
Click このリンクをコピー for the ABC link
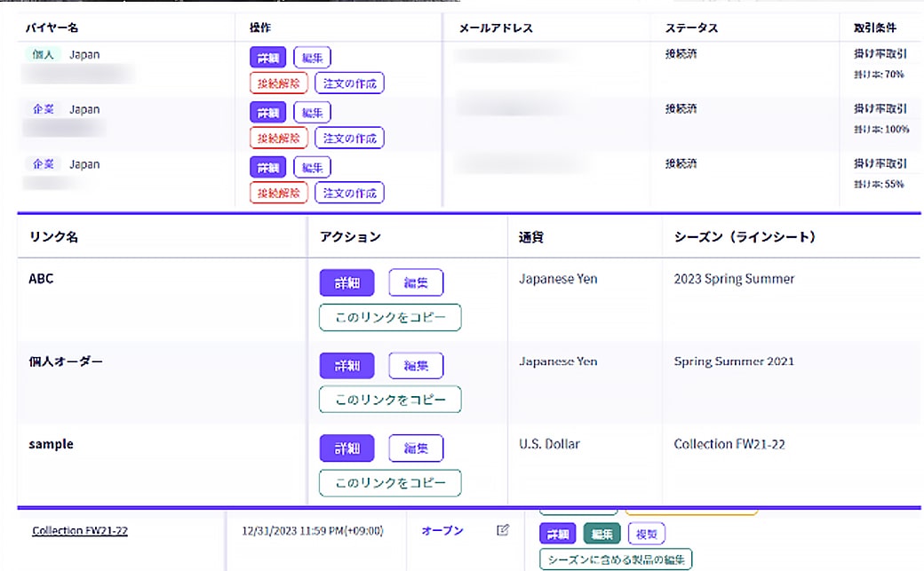(390, 318)
